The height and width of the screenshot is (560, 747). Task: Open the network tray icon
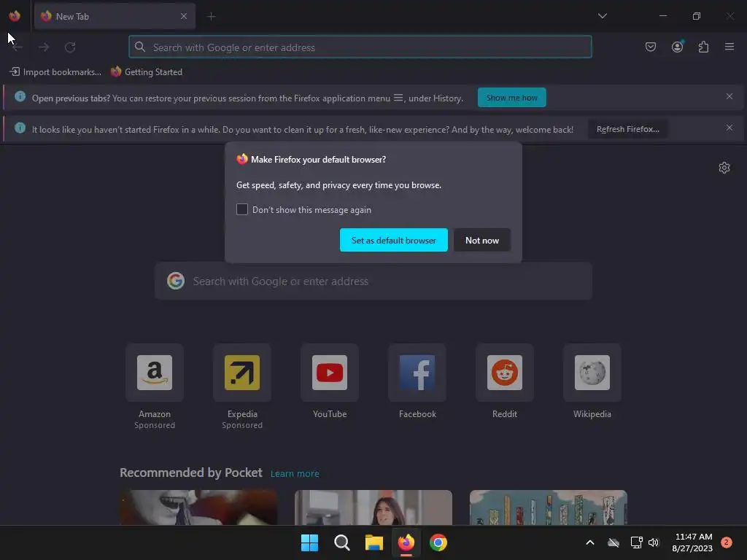(x=636, y=542)
